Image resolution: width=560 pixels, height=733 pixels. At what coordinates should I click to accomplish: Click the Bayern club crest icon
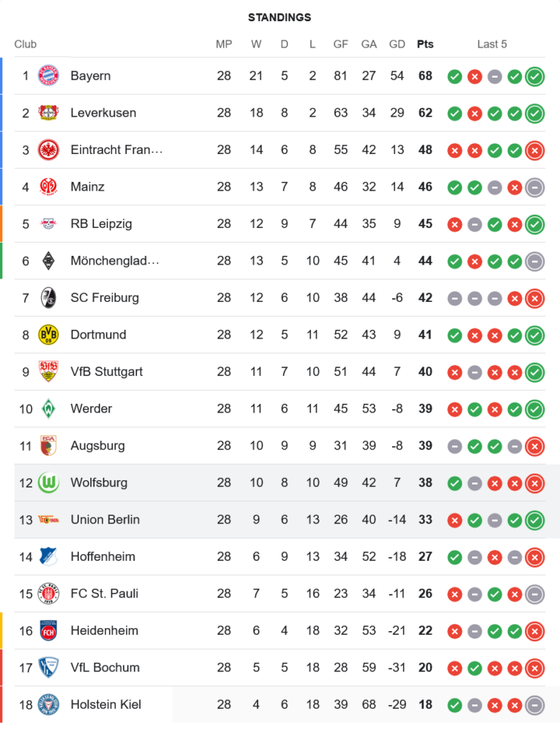click(48, 75)
